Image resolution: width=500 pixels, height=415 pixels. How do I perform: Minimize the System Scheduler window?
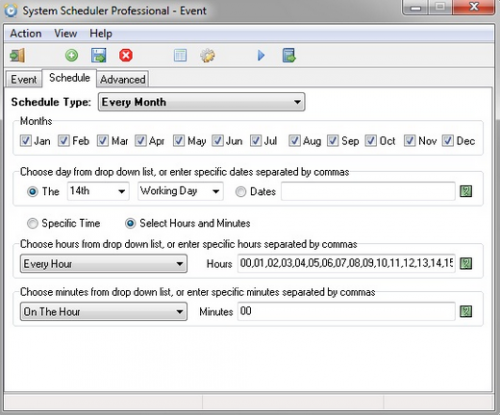click(416, 7)
